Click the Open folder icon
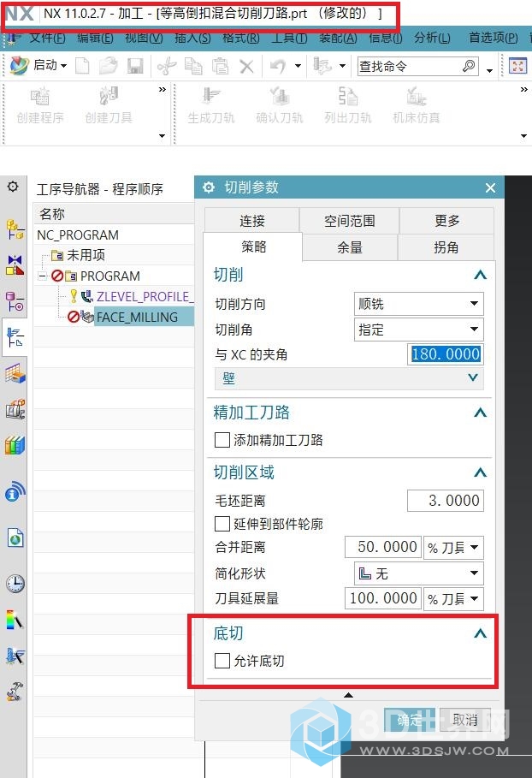532x778 pixels. [x=108, y=66]
